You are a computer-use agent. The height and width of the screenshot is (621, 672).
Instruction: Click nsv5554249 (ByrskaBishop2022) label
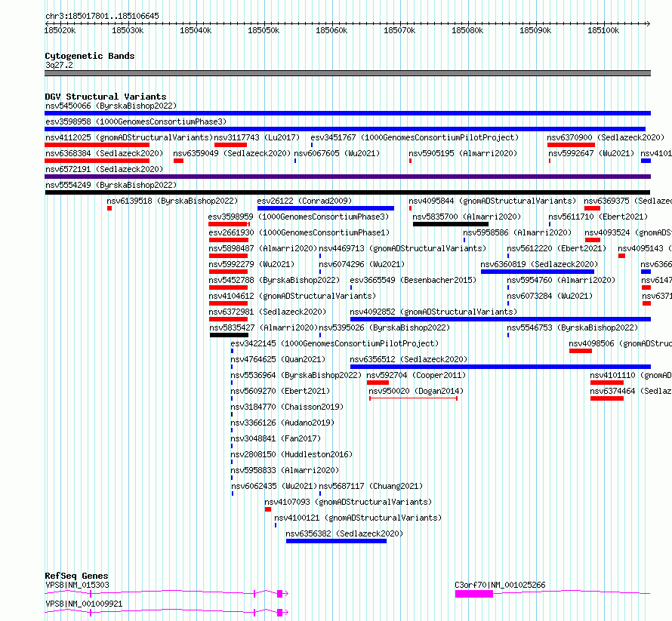(x=111, y=185)
